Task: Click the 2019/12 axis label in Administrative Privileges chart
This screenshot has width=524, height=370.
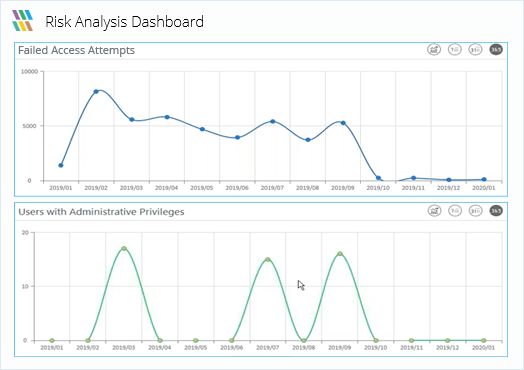Action: click(447, 348)
